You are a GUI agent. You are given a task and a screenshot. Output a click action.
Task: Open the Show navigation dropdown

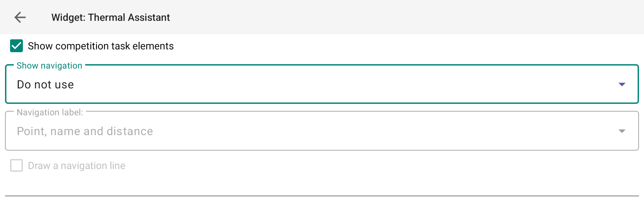322,84
